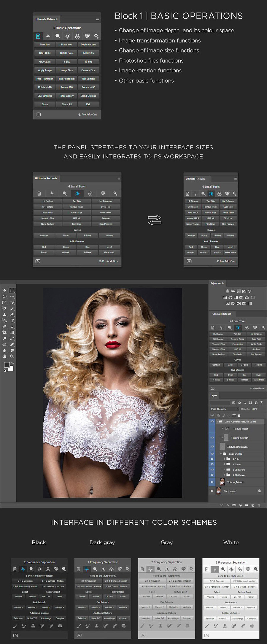Open the diamond tab in top Basic Operations panel
The image size is (267, 644).
pos(87,36)
